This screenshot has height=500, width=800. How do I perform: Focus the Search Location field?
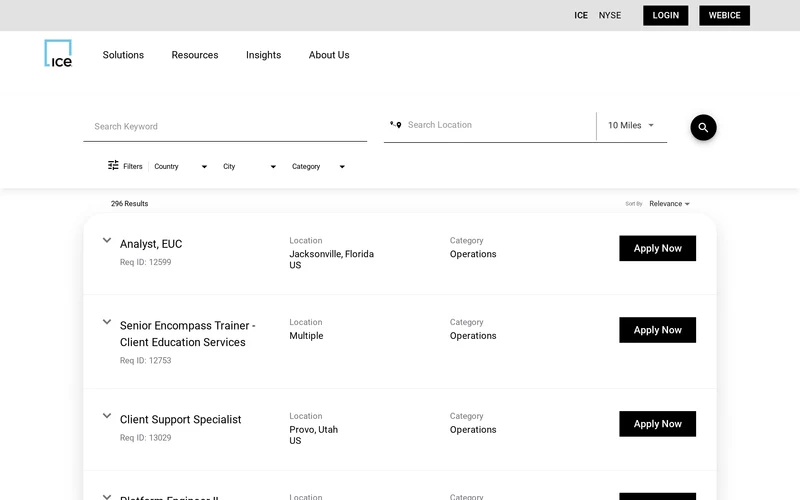click(490, 125)
